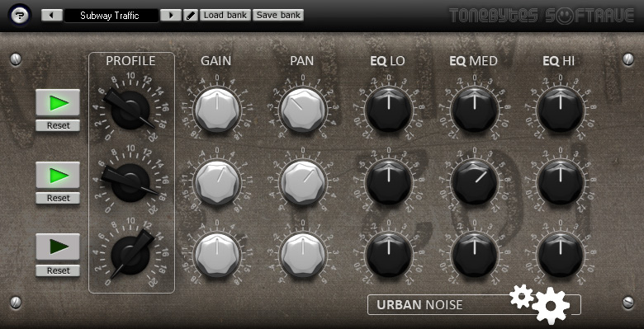This screenshot has height=329, width=644.
Task: Click the large white gear icon
Action: click(551, 306)
